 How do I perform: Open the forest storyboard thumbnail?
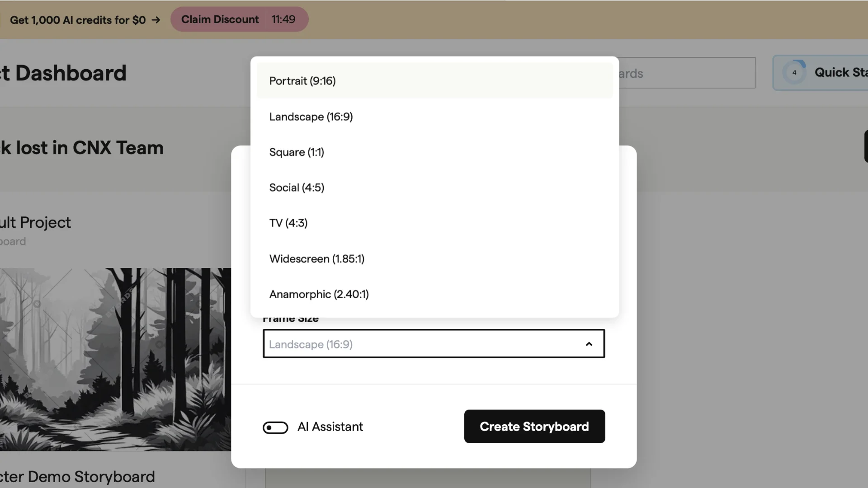coord(115,359)
